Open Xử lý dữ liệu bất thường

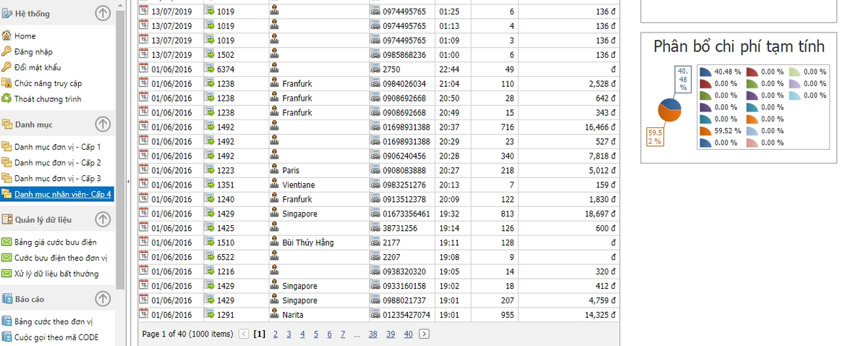coord(56,274)
